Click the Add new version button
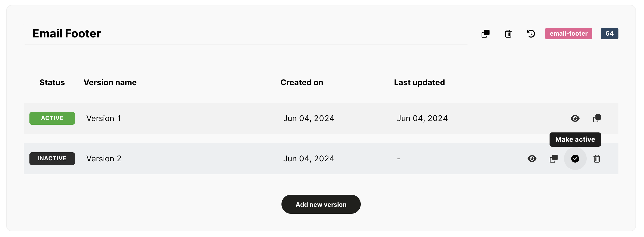Viewport: 644px width, 237px height. pos(321,204)
